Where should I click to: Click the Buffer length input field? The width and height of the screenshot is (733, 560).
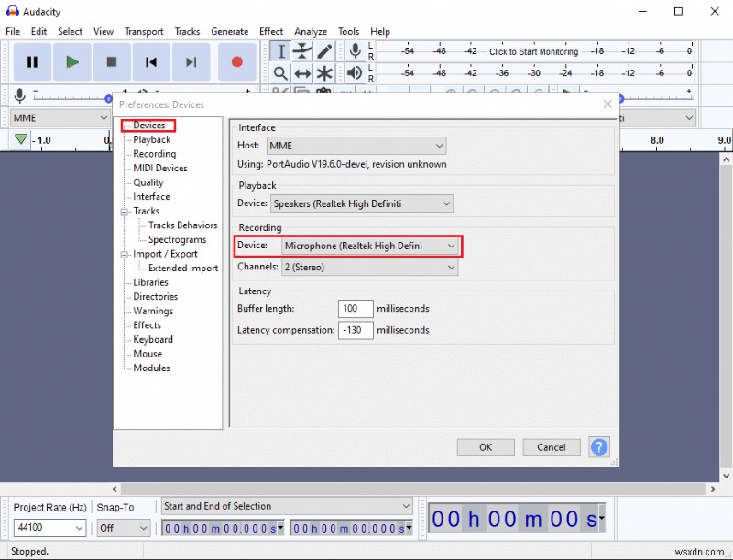pos(355,309)
